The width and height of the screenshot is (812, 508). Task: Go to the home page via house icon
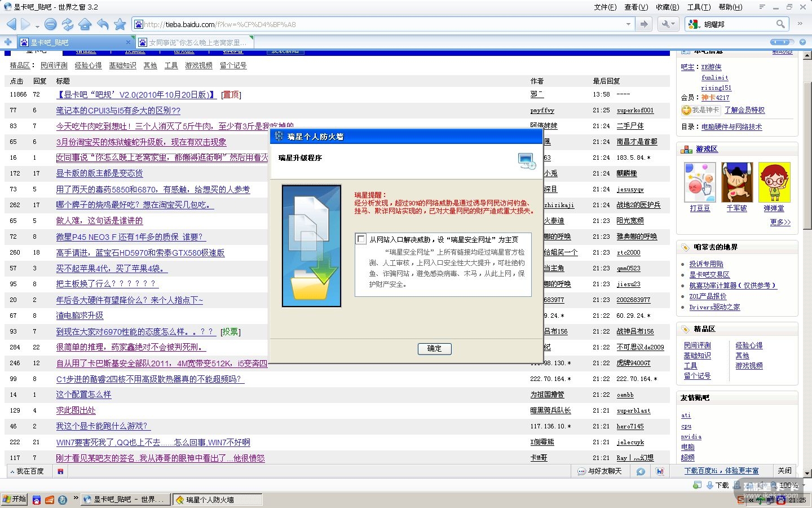click(85, 24)
